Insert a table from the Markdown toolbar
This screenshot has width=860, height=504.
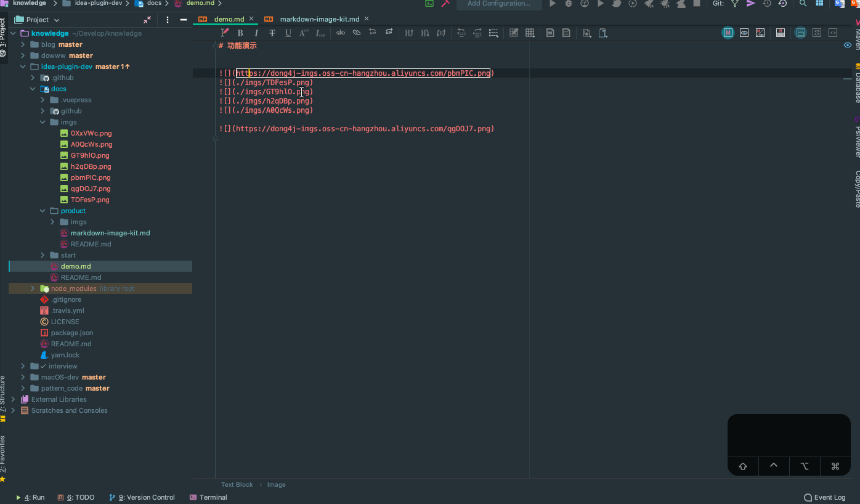pos(530,33)
